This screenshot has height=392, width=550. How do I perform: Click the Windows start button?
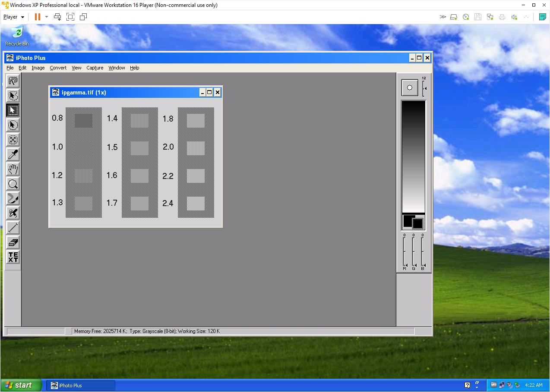tap(21, 385)
